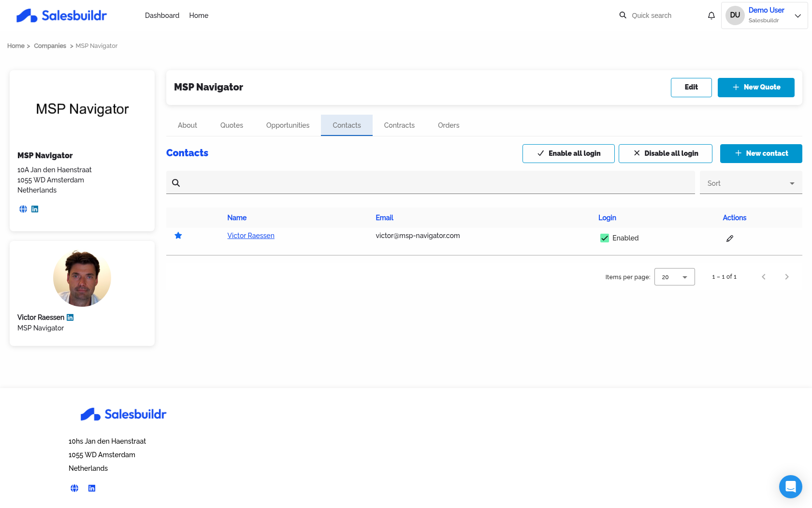Image resolution: width=812 pixels, height=508 pixels.
Task: Click Disable all login button
Action: 666,153
